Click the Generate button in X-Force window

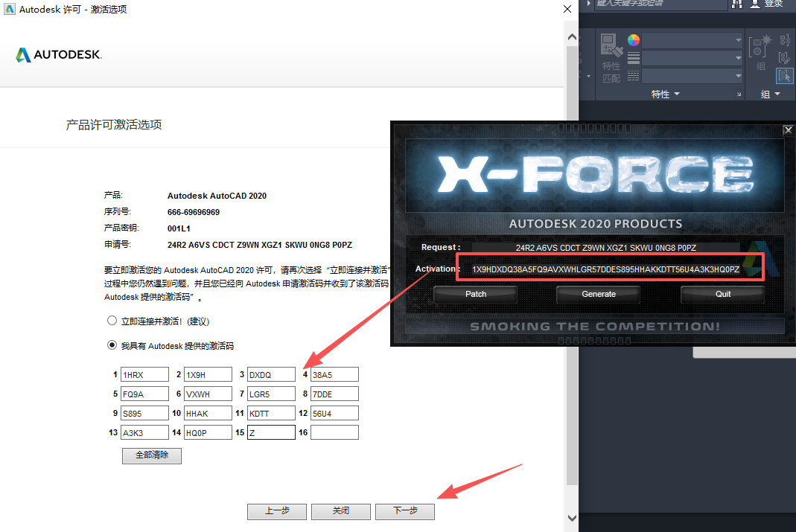coord(599,294)
